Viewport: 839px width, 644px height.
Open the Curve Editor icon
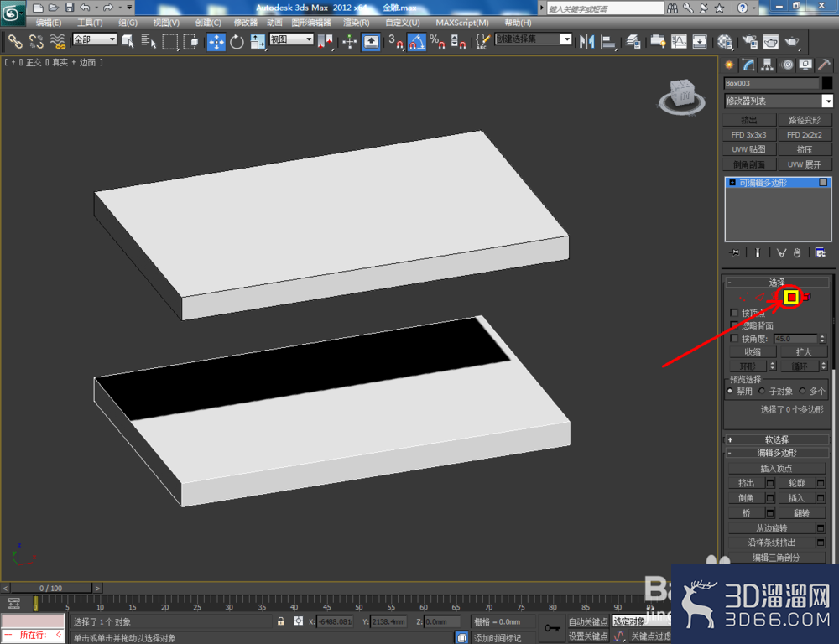click(x=679, y=41)
